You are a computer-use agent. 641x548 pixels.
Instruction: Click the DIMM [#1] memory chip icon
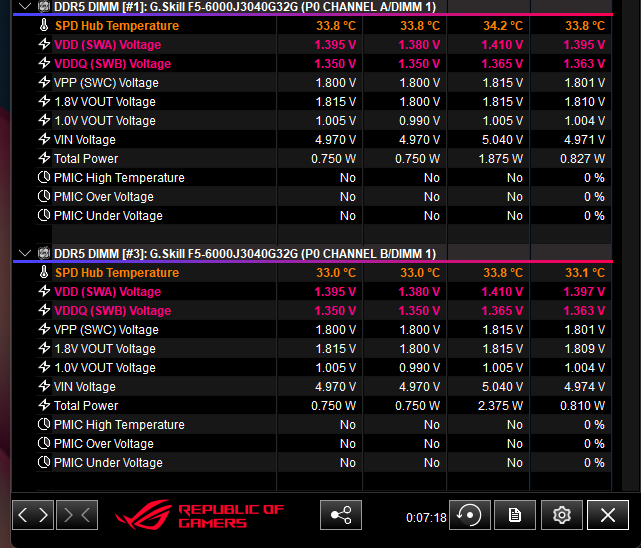click(x=44, y=6)
